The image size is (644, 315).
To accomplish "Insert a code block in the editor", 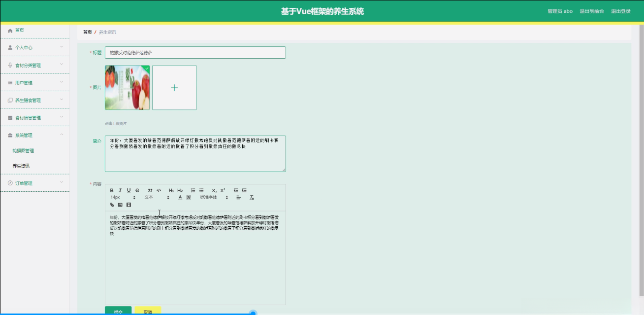I will point(159,190).
